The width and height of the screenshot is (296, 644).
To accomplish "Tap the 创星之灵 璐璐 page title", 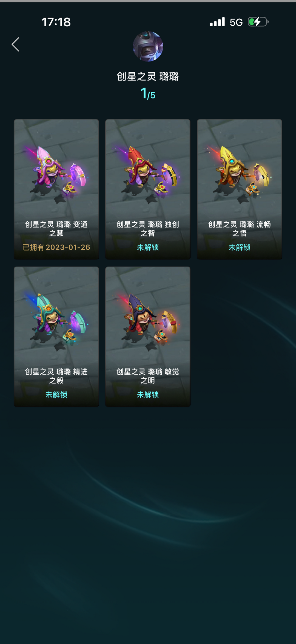I will 148,76.
